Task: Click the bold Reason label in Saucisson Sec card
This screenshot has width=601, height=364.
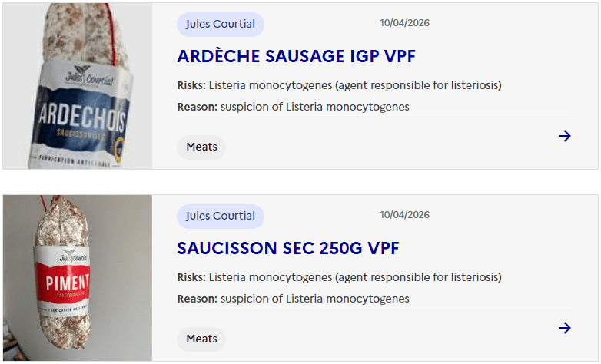Action: (x=197, y=299)
